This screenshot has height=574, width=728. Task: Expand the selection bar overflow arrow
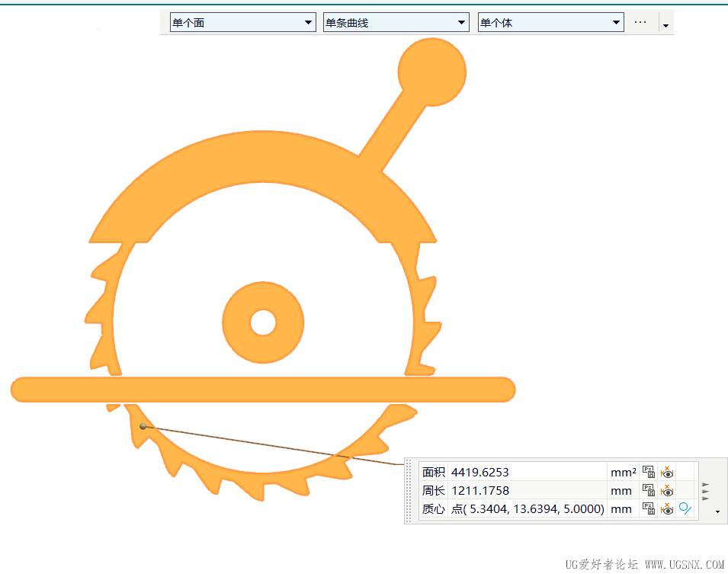click(665, 26)
